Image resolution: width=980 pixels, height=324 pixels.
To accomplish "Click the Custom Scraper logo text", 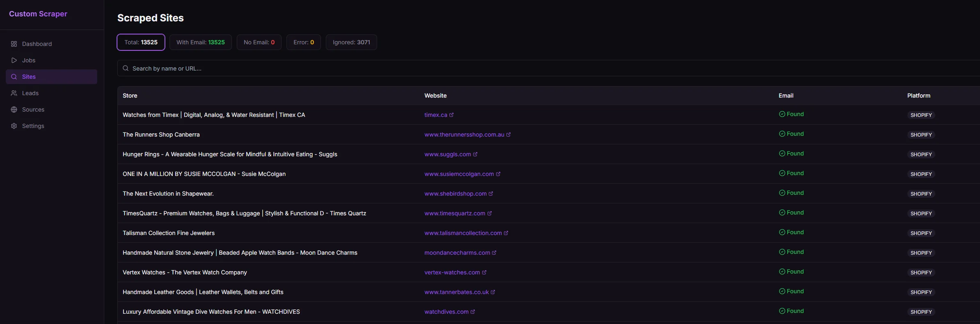I will (38, 14).
